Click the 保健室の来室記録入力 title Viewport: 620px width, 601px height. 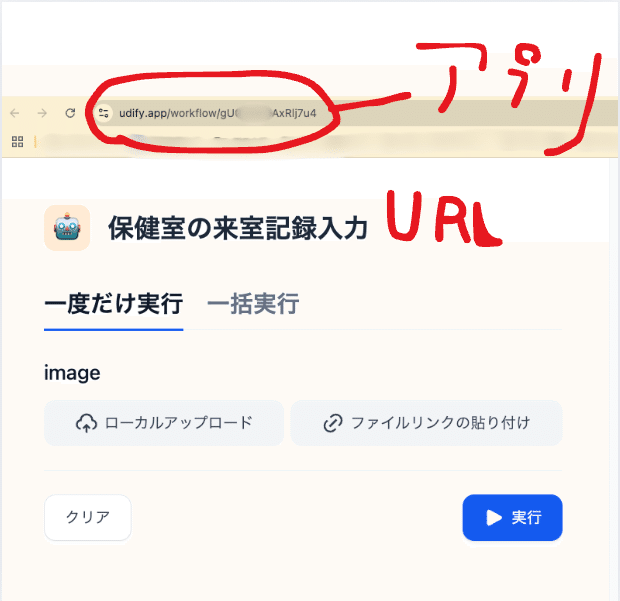click(x=238, y=228)
